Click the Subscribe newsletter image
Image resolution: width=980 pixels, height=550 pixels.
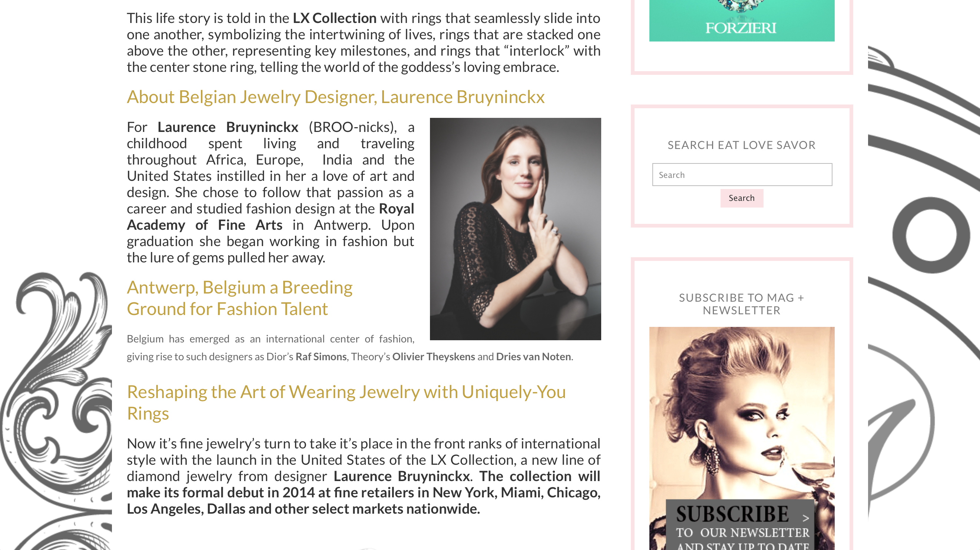[741, 438]
